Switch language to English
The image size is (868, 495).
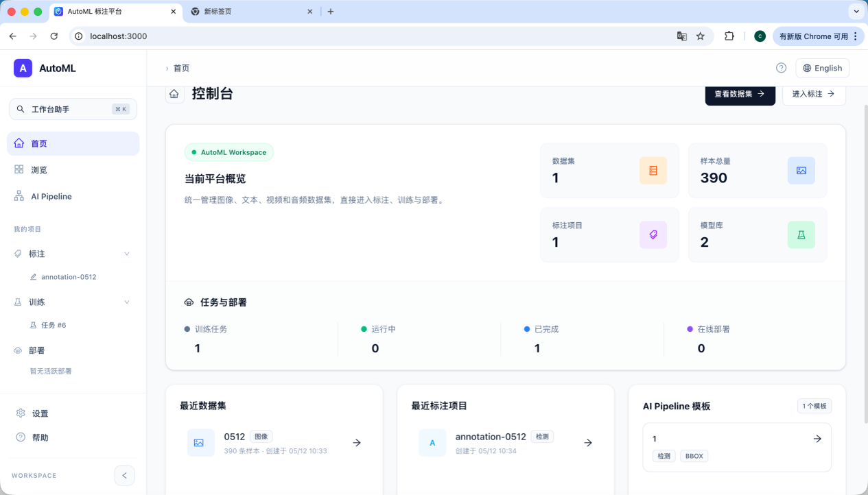(x=822, y=68)
